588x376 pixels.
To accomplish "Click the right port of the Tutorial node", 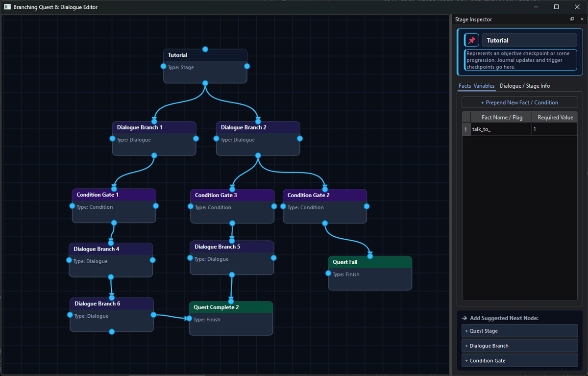I will (247, 66).
